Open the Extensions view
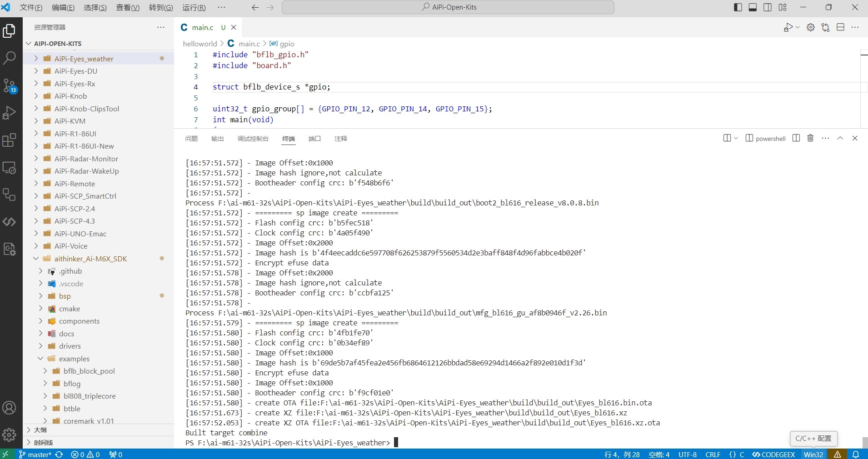 (x=9, y=140)
